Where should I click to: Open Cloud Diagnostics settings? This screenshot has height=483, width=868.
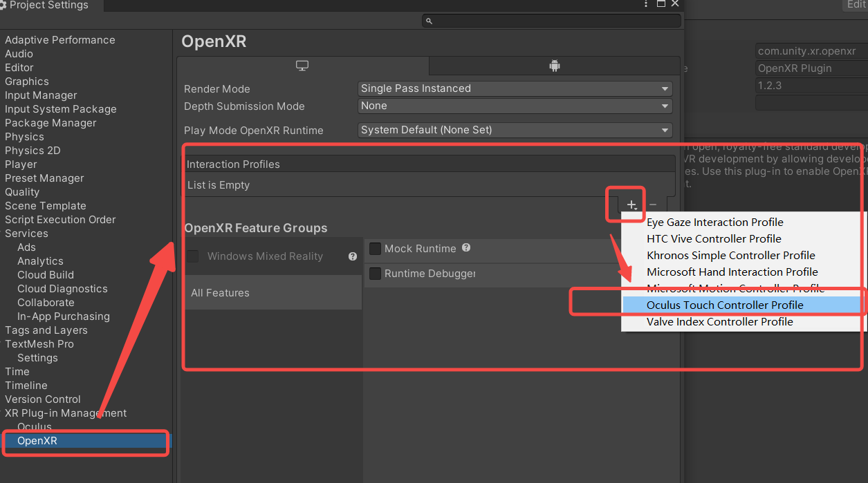click(x=62, y=289)
